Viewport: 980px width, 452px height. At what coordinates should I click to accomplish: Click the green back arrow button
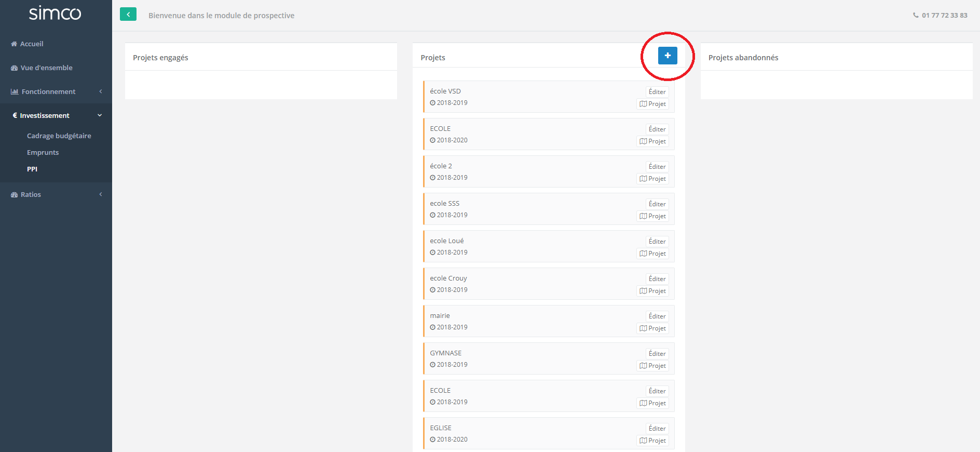coord(128,15)
